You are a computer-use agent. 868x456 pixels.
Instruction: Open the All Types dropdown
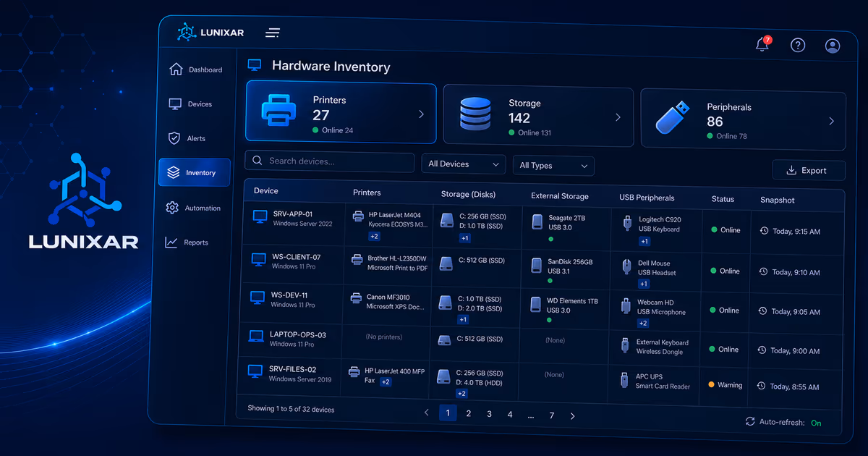point(553,166)
